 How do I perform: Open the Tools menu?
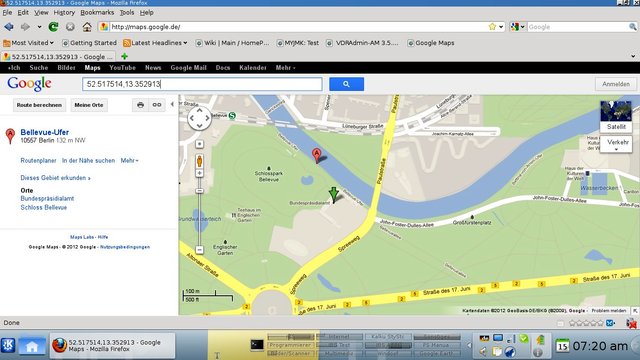[x=127, y=13]
